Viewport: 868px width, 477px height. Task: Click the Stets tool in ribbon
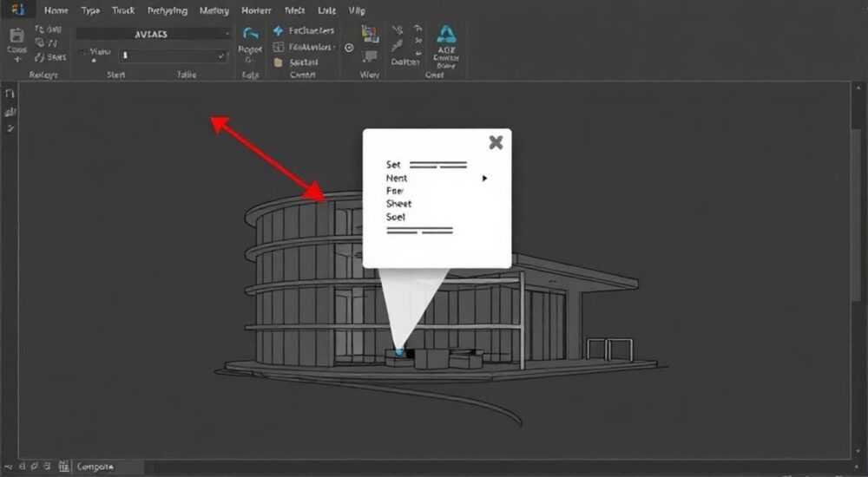pyautogui.click(x=50, y=57)
